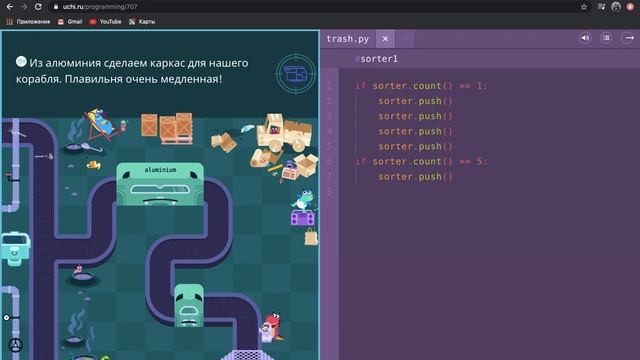Viewport: 640px width, 360px height.
Task: Go back to the previous browser page
Action: [x=9, y=7]
